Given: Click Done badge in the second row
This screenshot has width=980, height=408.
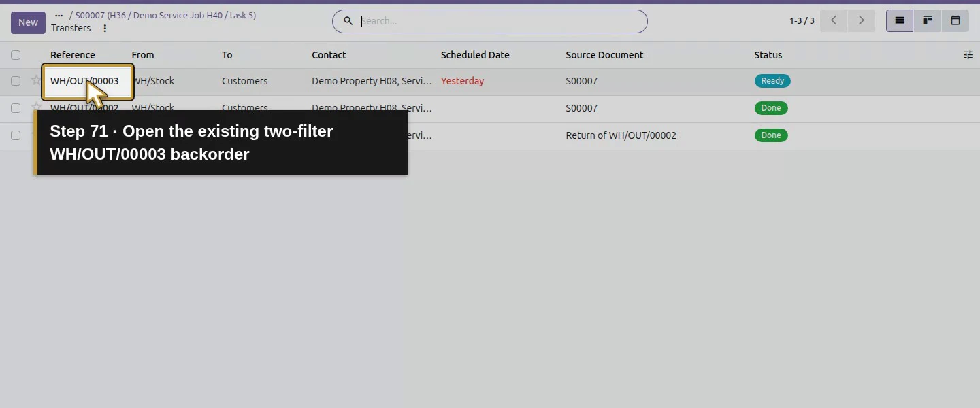Looking at the screenshot, I should tap(771, 108).
